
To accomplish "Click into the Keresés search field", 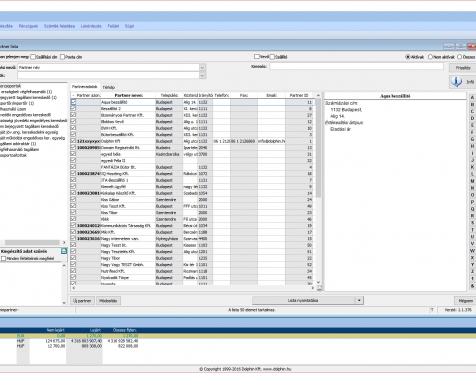I will coord(356,66).
